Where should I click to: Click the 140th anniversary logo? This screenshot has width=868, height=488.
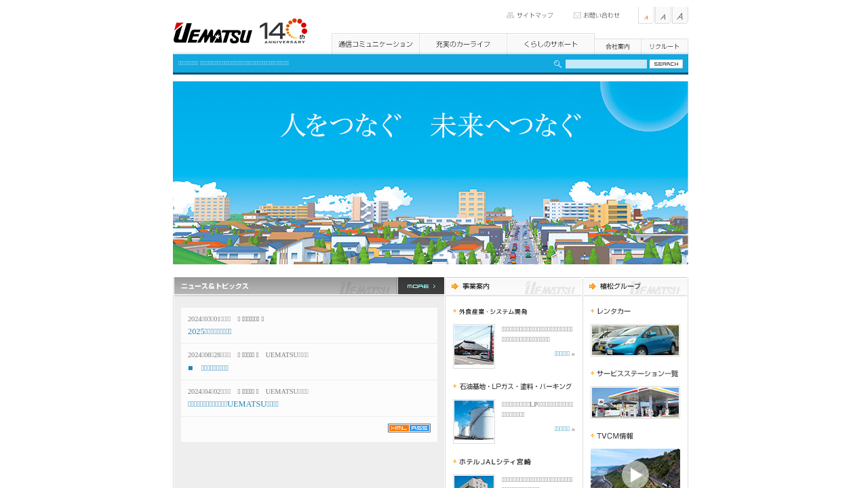(283, 31)
